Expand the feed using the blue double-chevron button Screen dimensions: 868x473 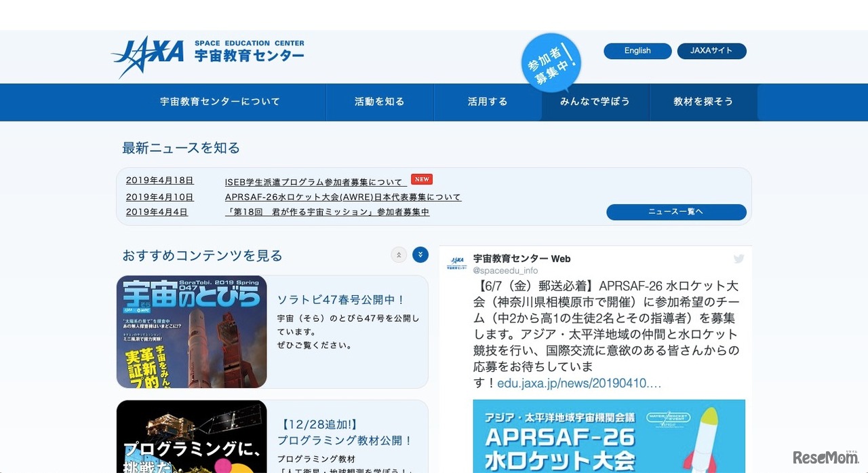pos(420,254)
